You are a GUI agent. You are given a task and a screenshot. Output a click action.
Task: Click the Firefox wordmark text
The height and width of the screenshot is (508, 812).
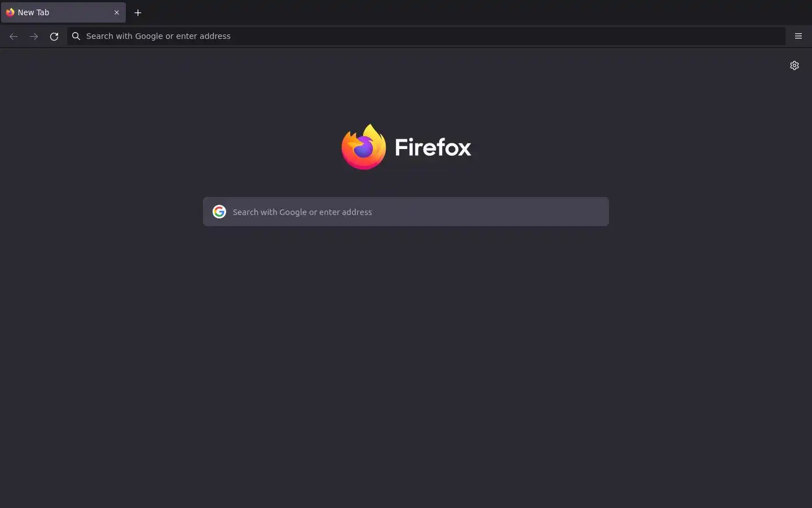(x=433, y=147)
